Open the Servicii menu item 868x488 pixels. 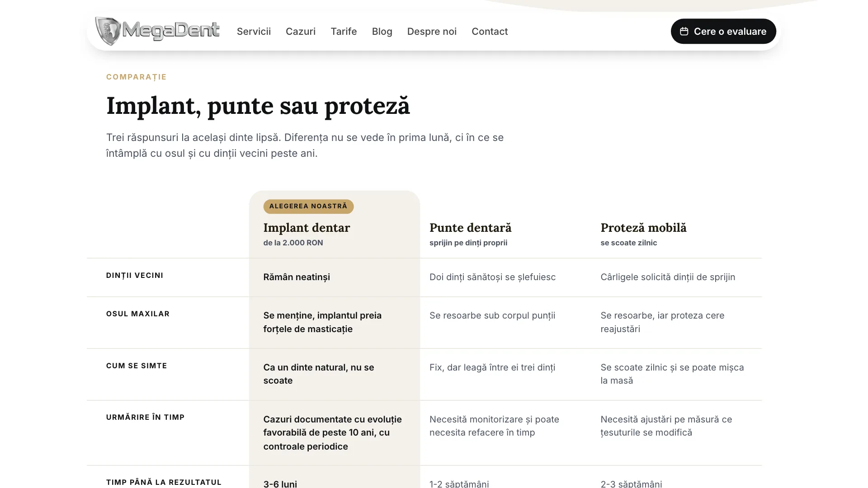pos(254,31)
